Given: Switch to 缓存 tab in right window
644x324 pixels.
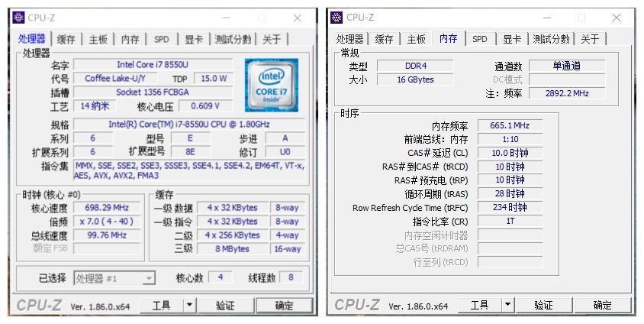Looking at the screenshot, I should [384, 39].
